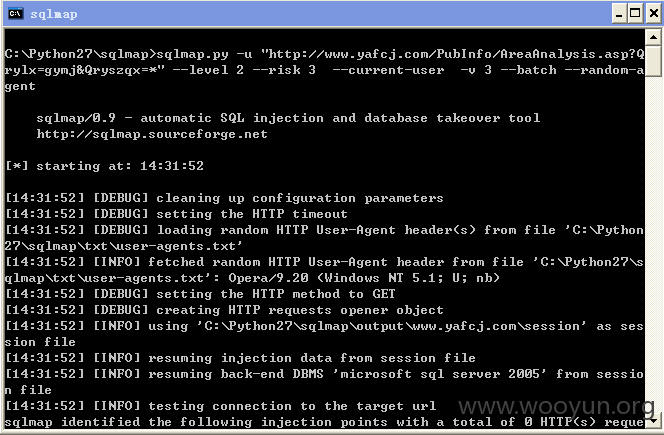The height and width of the screenshot is (435, 664).
Task: Click the empty scrollbar track below the thumb
Action: point(653,244)
